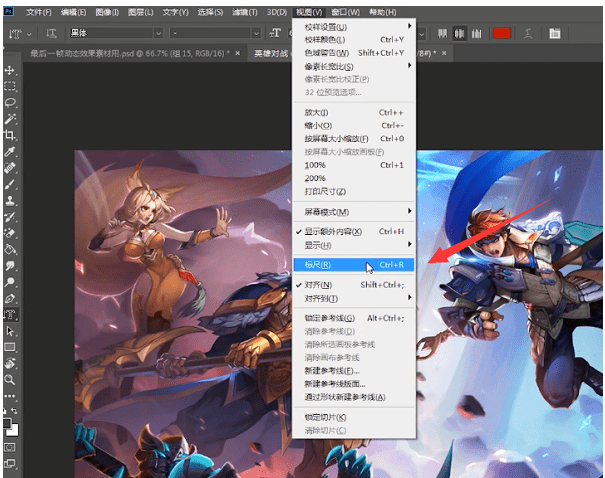Select the Brush tool
The image size is (605, 478).
(11, 184)
